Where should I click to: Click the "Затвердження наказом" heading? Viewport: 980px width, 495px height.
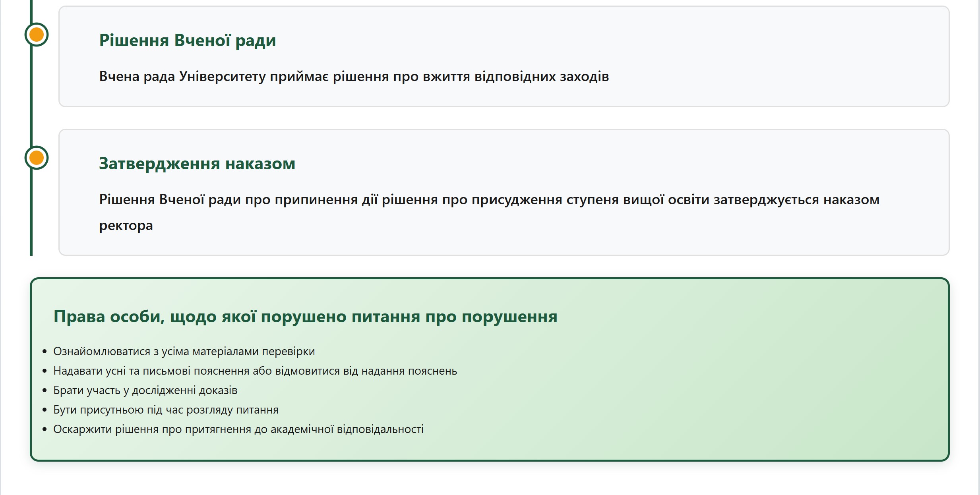(197, 164)
